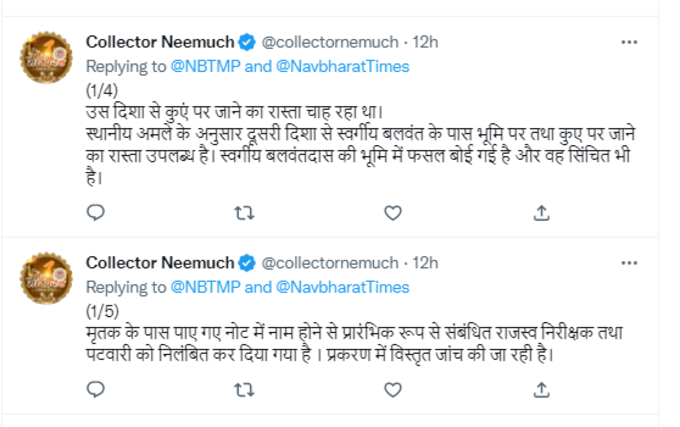
Task: Open the 12h timestamp of first tweet
Action: pyautogui.click(x=425, y=42)
